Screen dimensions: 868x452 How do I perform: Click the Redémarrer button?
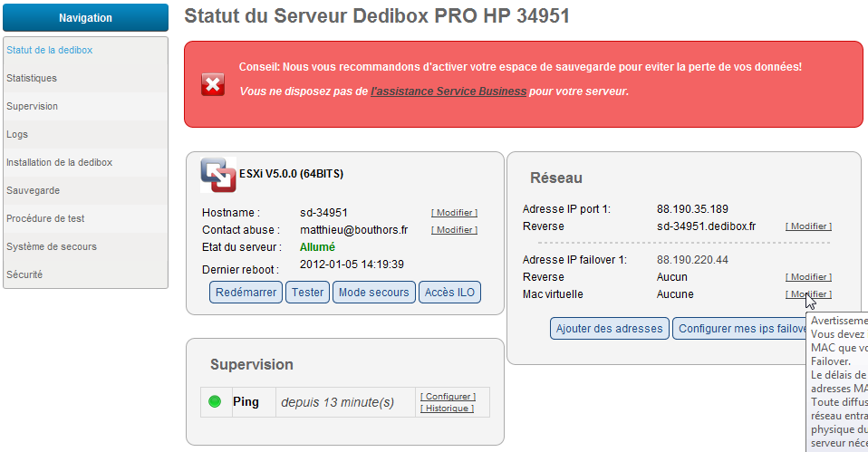point(246,292)
